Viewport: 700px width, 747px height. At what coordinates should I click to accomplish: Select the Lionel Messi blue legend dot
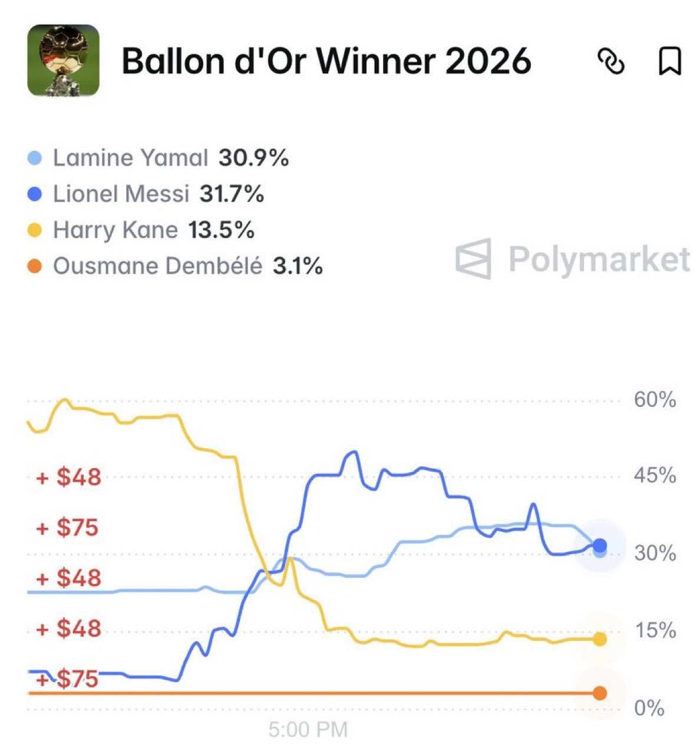[35, 194]
